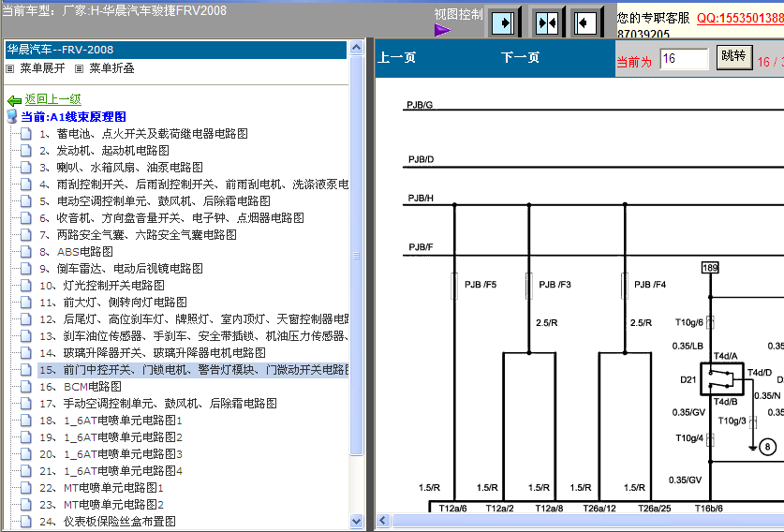This screenshot has width=784, height=532.
Task: Open 12、后尾灯、高位刹车灯 diagram
Action: point(194,319)
